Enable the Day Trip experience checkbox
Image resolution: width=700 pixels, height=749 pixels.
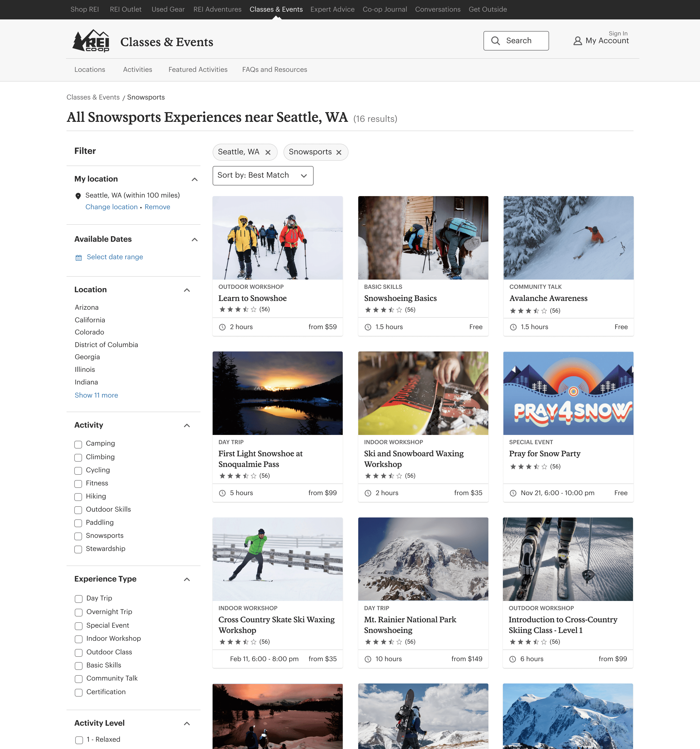coord(78,599)
